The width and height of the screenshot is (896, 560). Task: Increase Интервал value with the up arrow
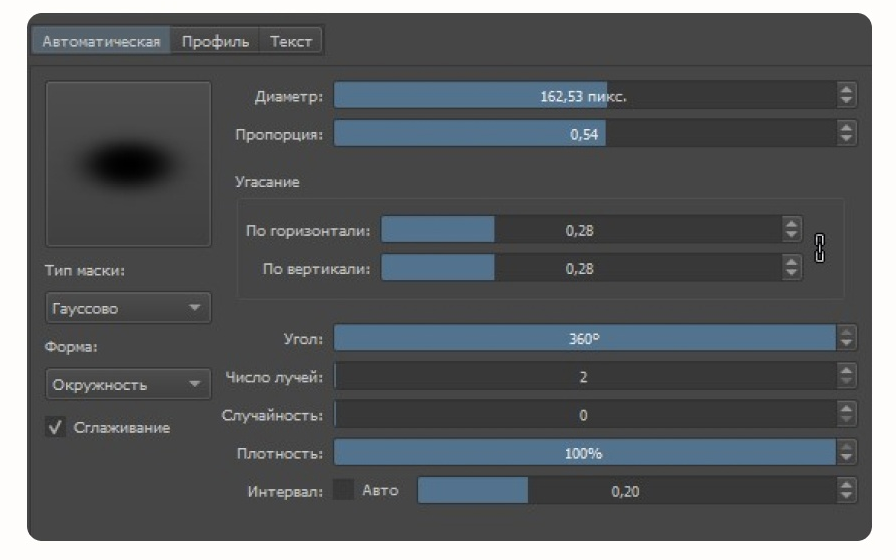pos(846,485)
